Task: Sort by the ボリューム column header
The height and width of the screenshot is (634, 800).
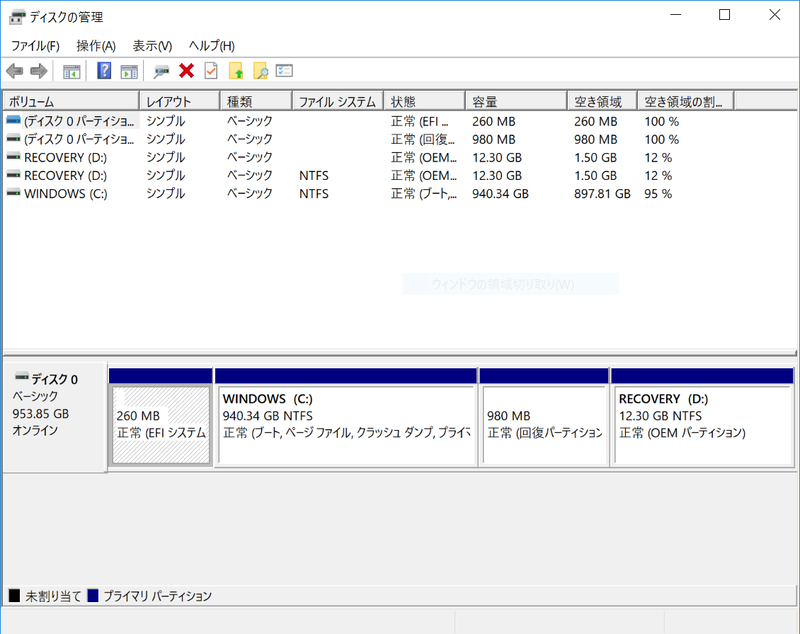Action: click(x=71, y=102)
